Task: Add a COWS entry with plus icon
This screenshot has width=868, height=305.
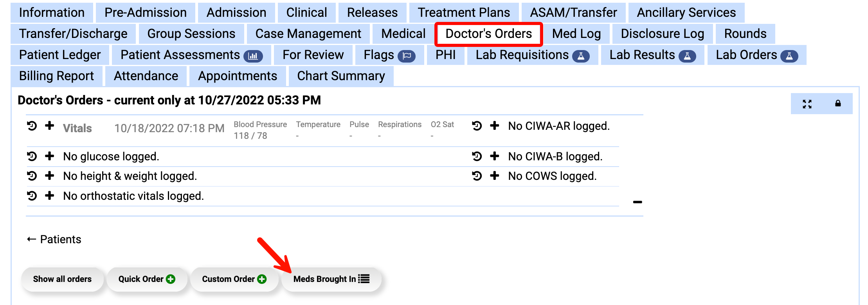Action: 495,176
